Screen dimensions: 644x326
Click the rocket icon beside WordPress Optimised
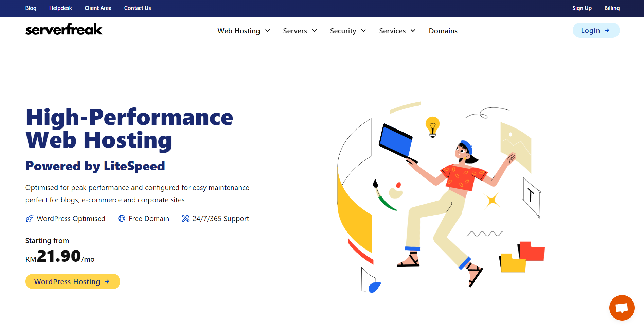[30, 219]
